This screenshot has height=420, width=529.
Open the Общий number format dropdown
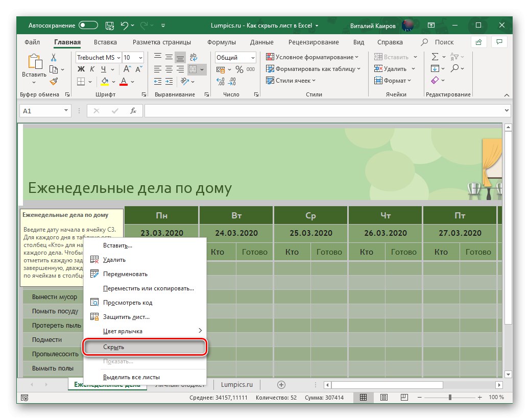coord(253,57)
